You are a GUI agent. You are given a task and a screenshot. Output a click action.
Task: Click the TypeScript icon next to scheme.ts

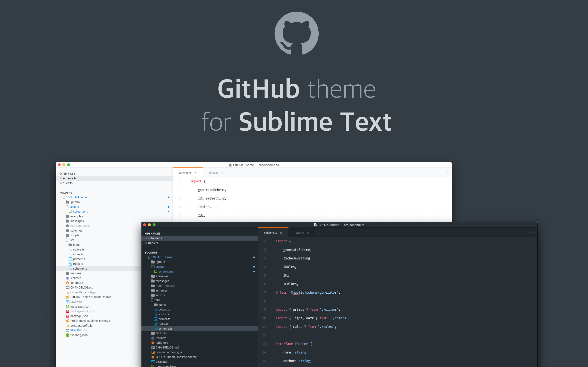[x=156, y=328]
